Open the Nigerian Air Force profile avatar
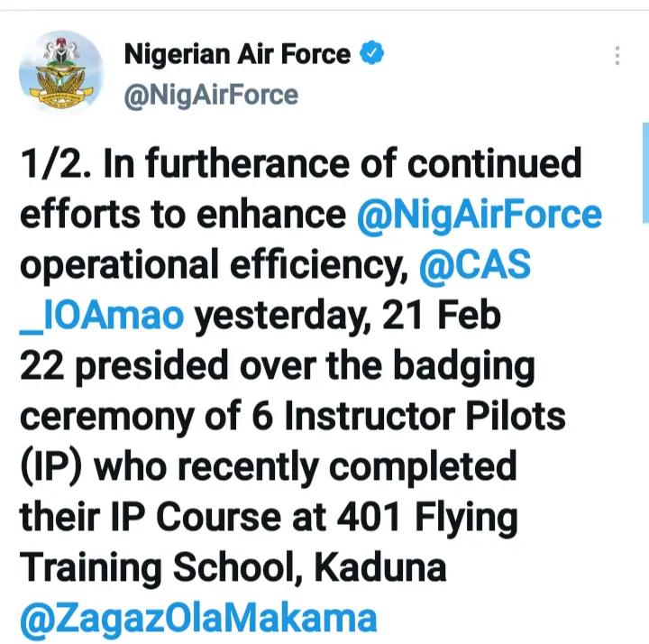Viewport: 649px width, 644px height. click(61, 71)
